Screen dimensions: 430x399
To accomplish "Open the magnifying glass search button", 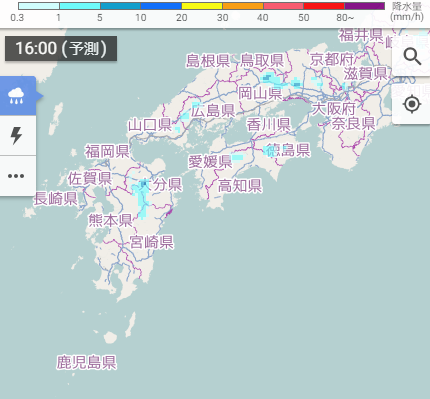I will tap(412, 56).
